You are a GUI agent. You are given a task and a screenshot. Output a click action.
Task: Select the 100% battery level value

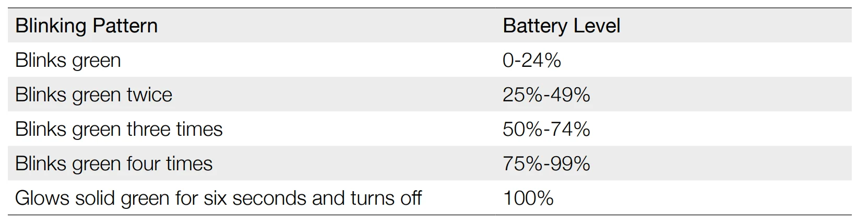528,198
